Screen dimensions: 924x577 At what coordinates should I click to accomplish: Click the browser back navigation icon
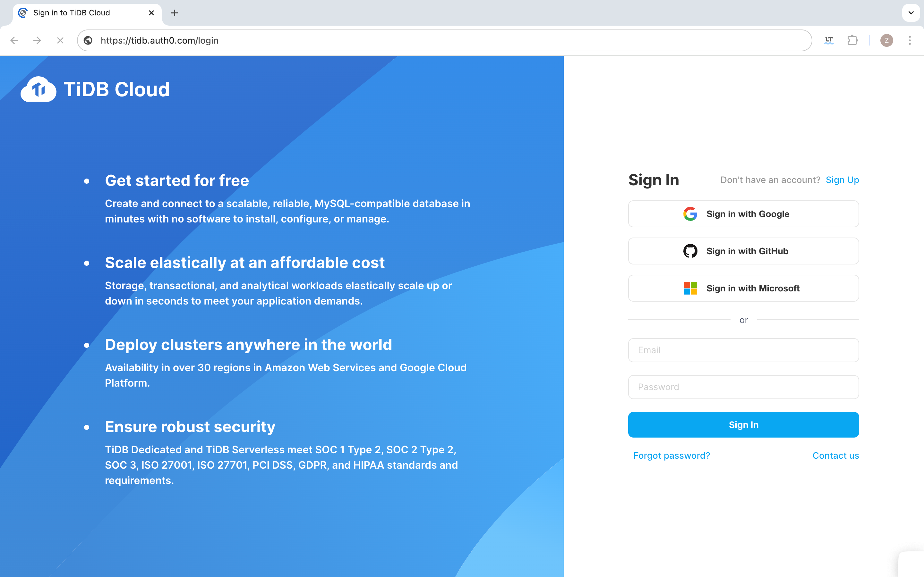point(14,40)
